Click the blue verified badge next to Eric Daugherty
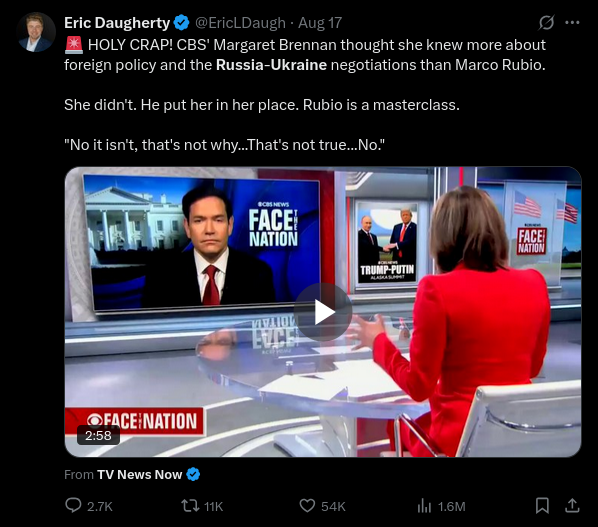 coord(182,23)
